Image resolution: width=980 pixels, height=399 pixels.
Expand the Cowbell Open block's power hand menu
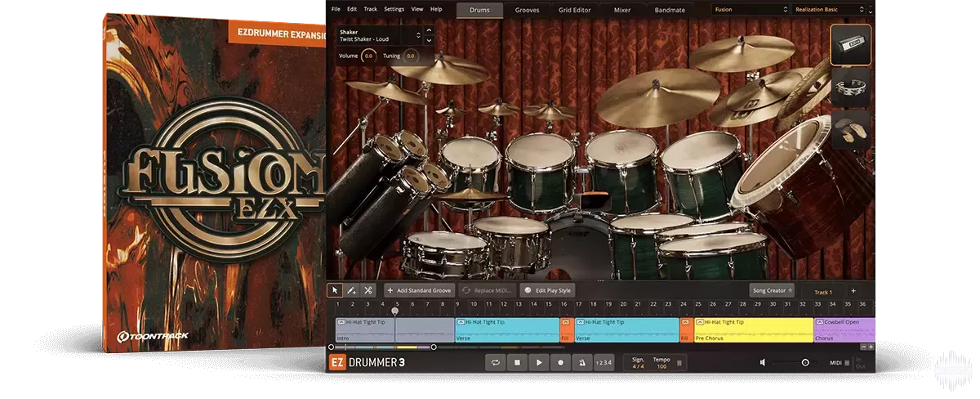coord(819,322)
